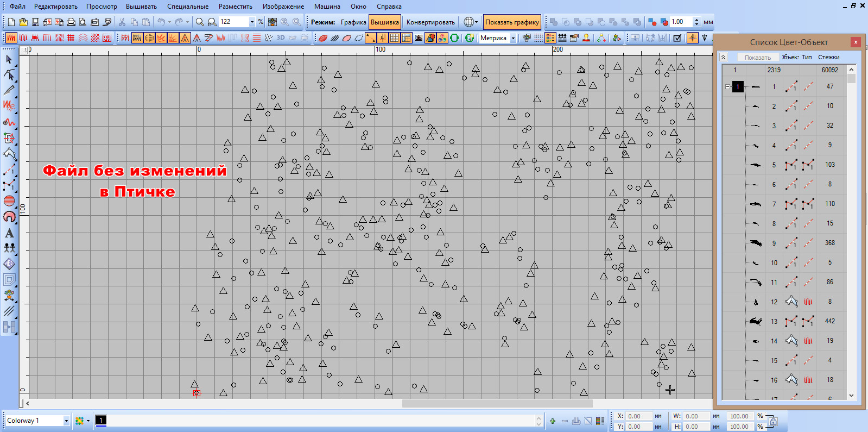Open the globe icon on the mode toolbar

point(468,22)
